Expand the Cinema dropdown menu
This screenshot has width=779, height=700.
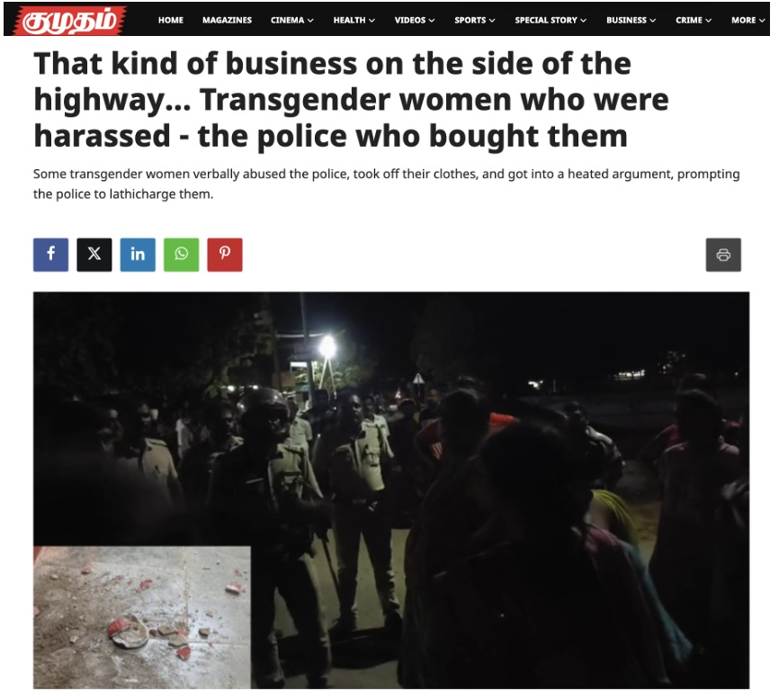pos(292,21)
